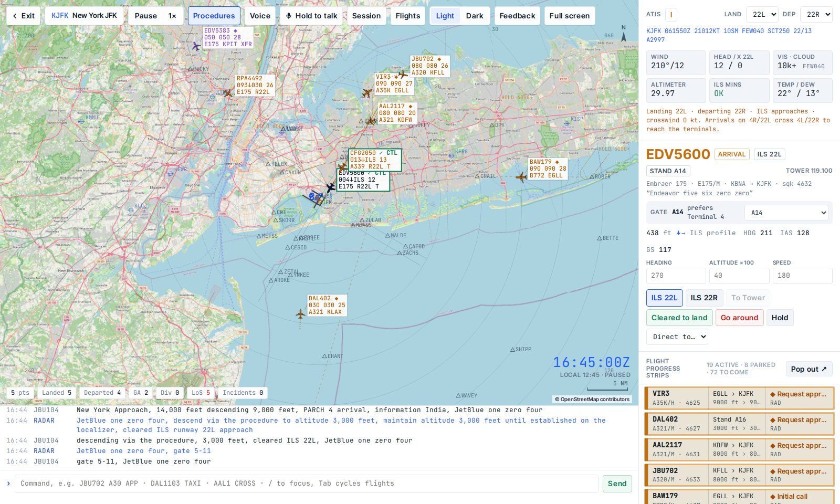Click the BAW179 airplane icon on map
This screenshot has height=504, width=840.
pyautogui.click(x=521, y=177)
